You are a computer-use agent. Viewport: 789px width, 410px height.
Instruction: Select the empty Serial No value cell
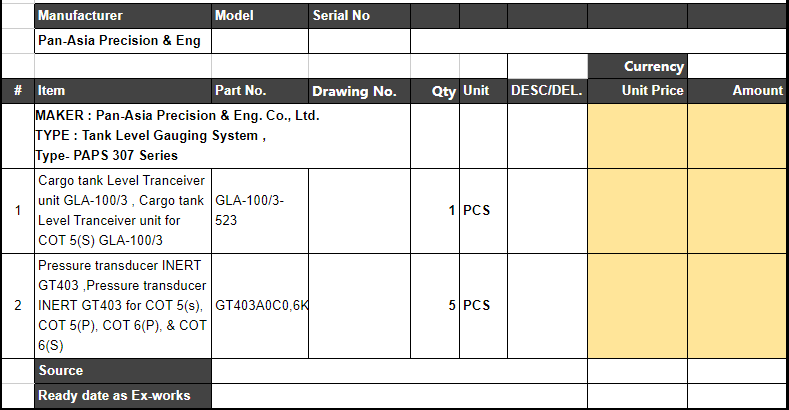pos(359,41)
